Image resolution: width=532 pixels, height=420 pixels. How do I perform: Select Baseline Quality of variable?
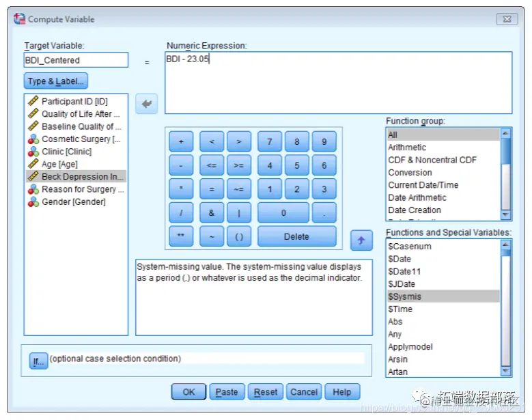tap(76, 126)
